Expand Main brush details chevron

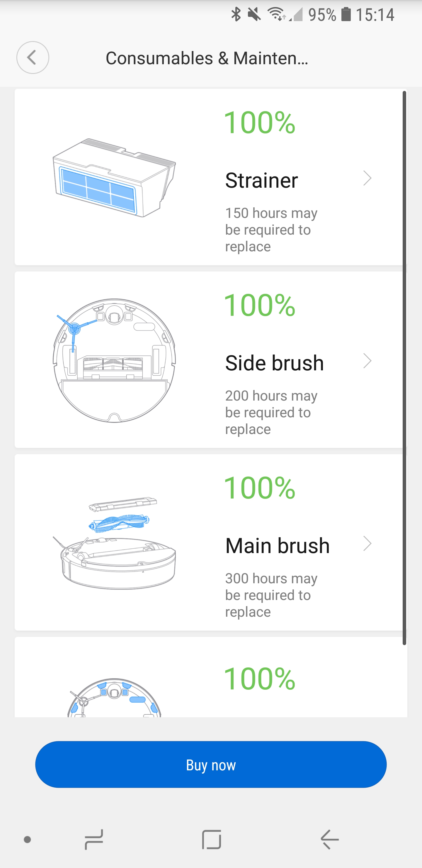[x=367, y=543]
